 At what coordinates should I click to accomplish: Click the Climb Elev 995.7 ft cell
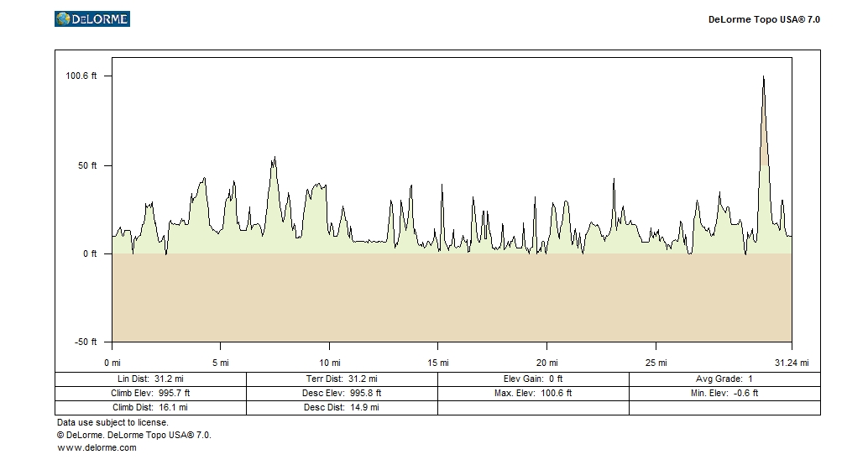coord(150,393)
